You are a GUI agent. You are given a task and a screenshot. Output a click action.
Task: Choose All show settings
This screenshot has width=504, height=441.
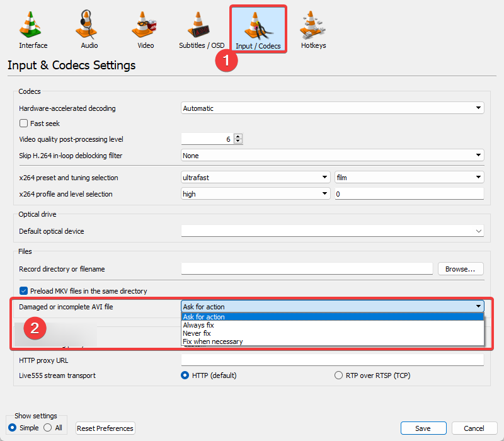[x=48, y=428]
